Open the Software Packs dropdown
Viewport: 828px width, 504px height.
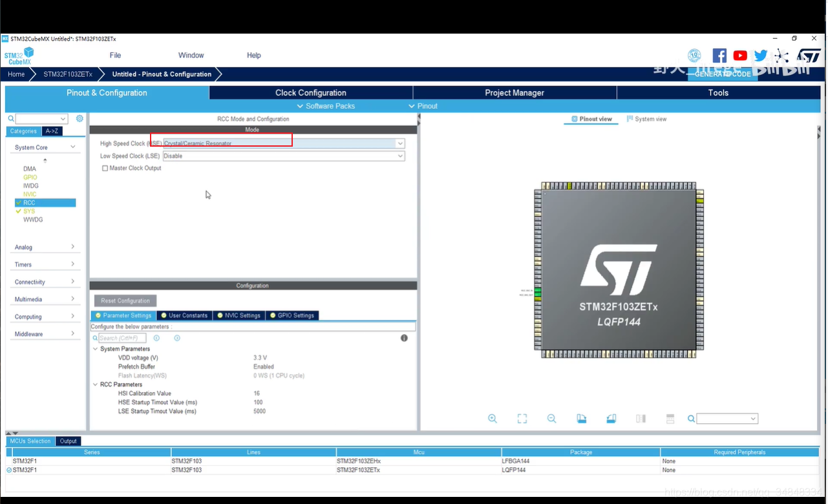tap(326, 106)
